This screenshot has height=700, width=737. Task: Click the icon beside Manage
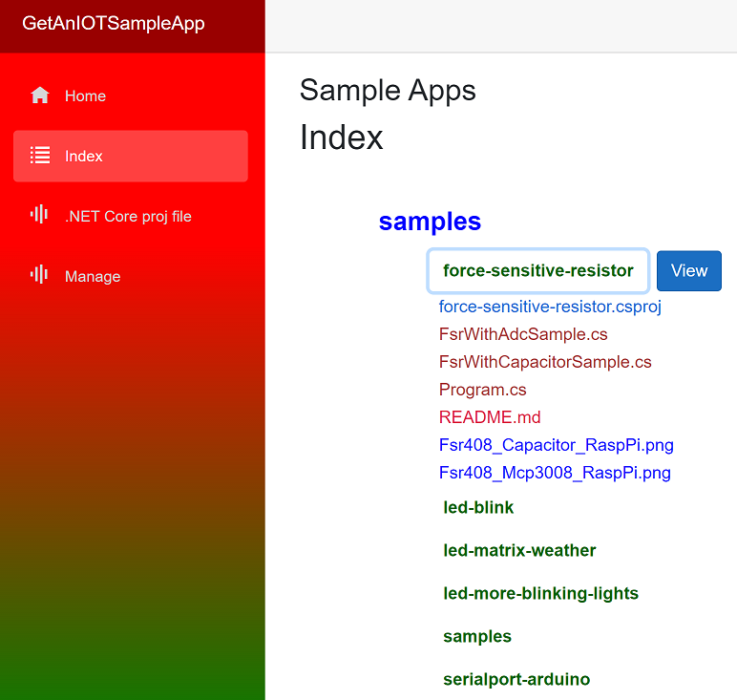pos(39,274)
